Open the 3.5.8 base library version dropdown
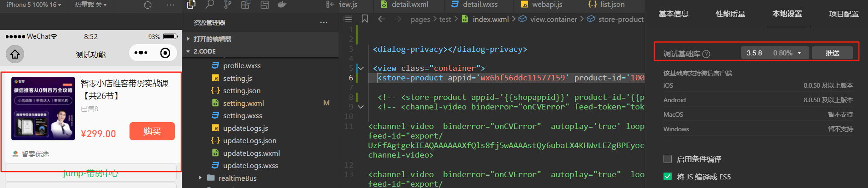Image resolution: width=868 pixels, height=188 pixels. click(x=775, y=53)
